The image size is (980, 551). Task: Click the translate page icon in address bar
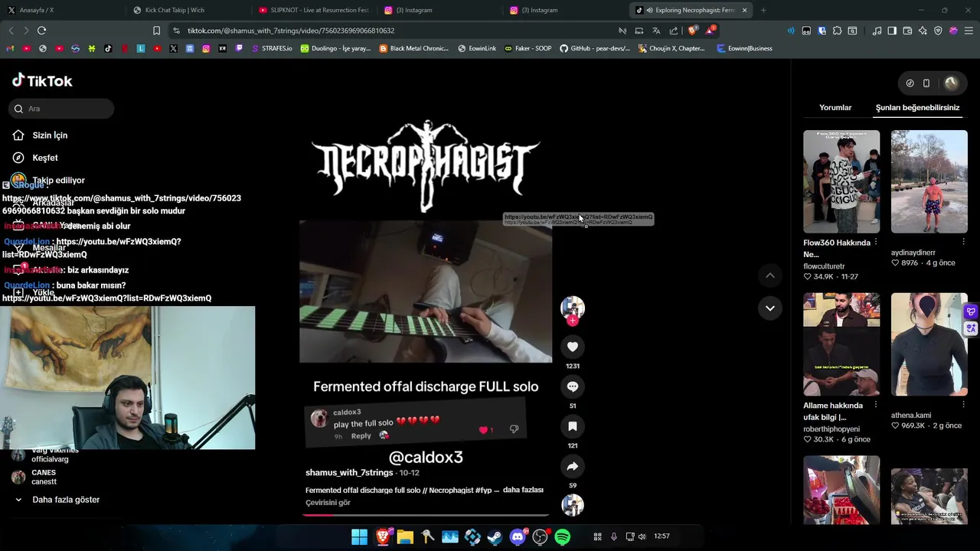point(656,31)
